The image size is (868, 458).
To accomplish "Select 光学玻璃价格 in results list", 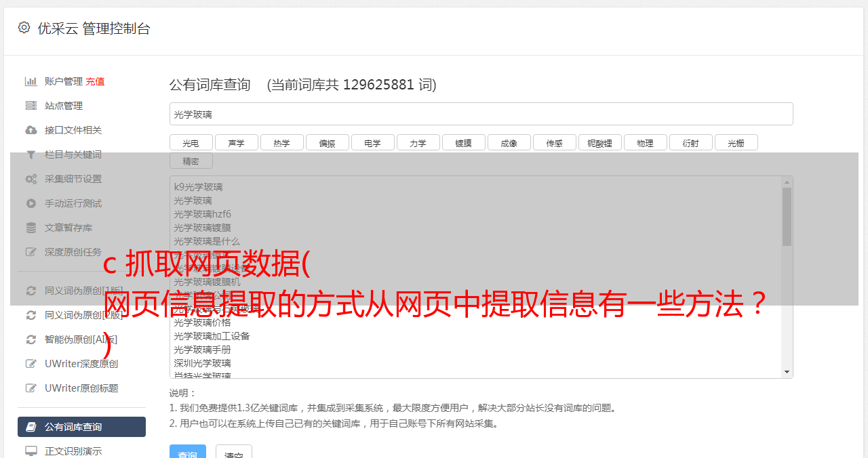I will point(202,322).
